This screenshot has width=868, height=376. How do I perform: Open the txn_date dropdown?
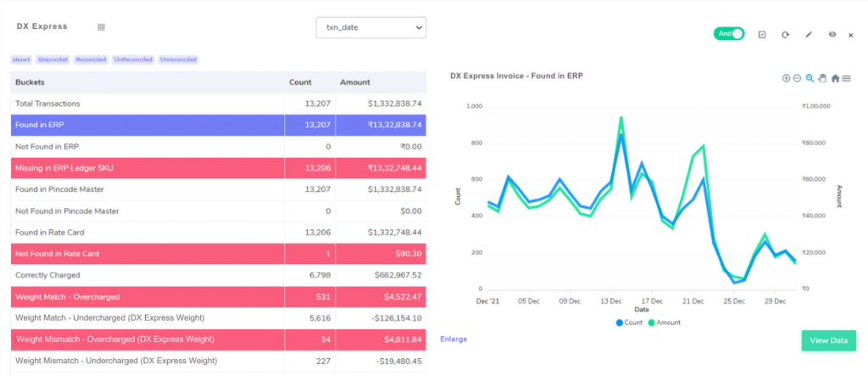coord(371,27)
